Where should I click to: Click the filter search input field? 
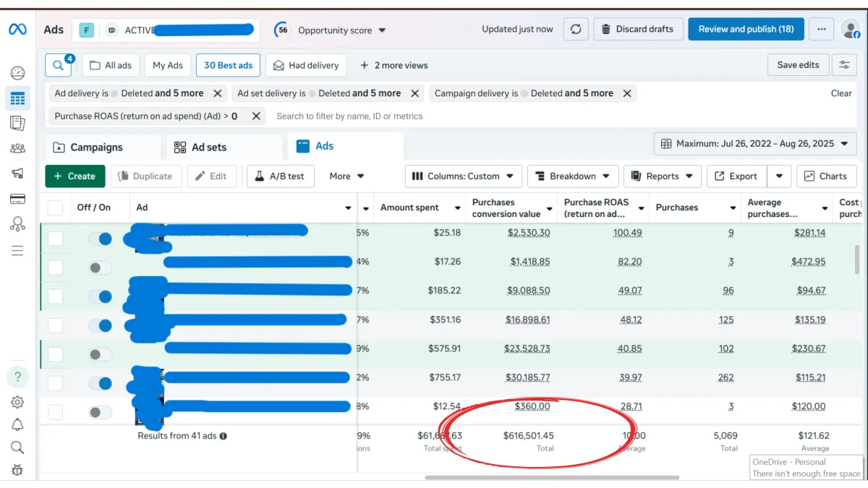coord(349,116)
